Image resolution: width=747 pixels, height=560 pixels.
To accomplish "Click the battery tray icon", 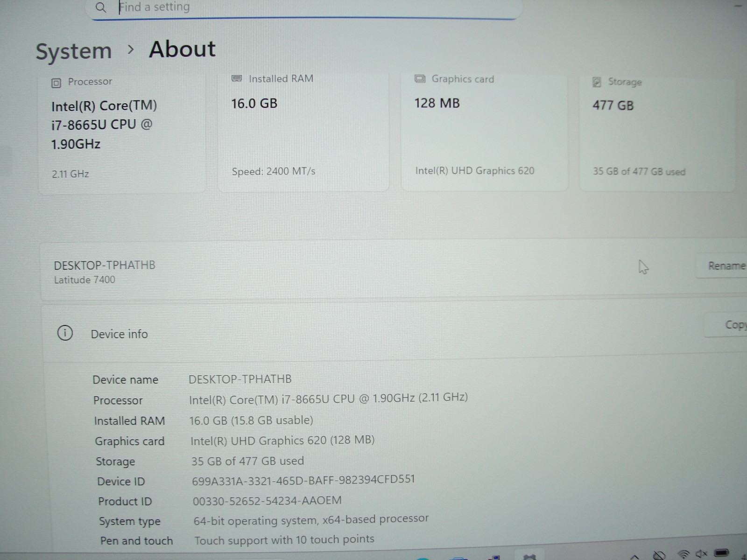I will 721,553.
